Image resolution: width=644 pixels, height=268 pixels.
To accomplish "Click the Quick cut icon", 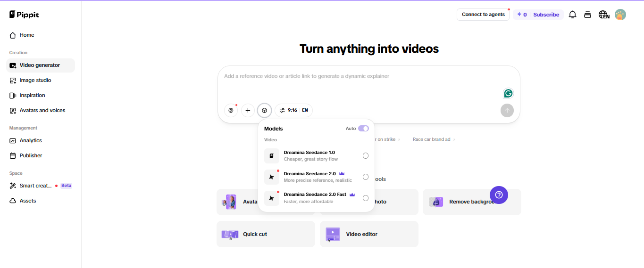I will 230,234.
